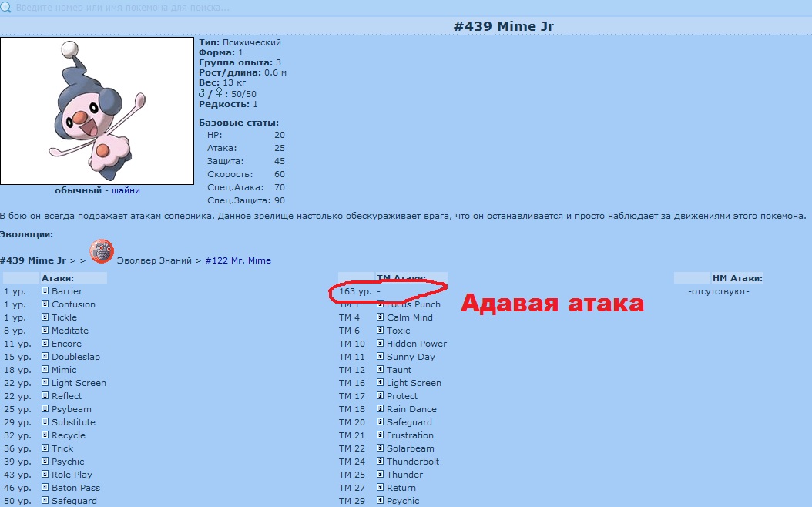Image resolution: width=812 pixels, height=507 pixels.
Task: Click the info icon beside Doubleslap
Action: click(x=45, y=357)
